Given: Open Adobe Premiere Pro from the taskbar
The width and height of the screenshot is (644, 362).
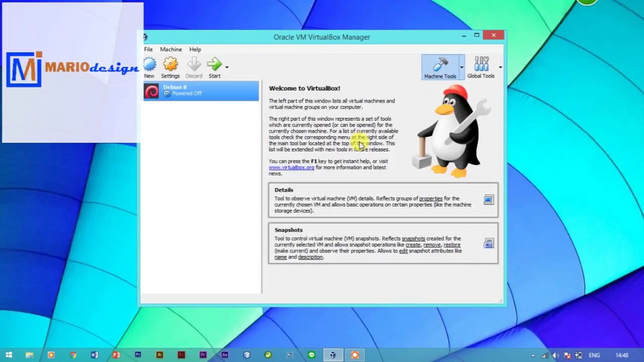Looking at the screenshot, I should (203, 355).
